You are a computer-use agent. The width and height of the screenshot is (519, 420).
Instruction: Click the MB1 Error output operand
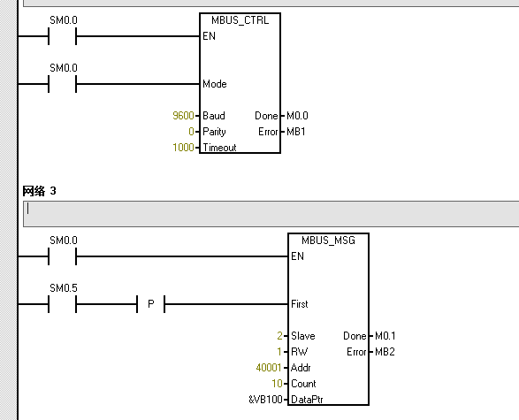click(296, 132)
